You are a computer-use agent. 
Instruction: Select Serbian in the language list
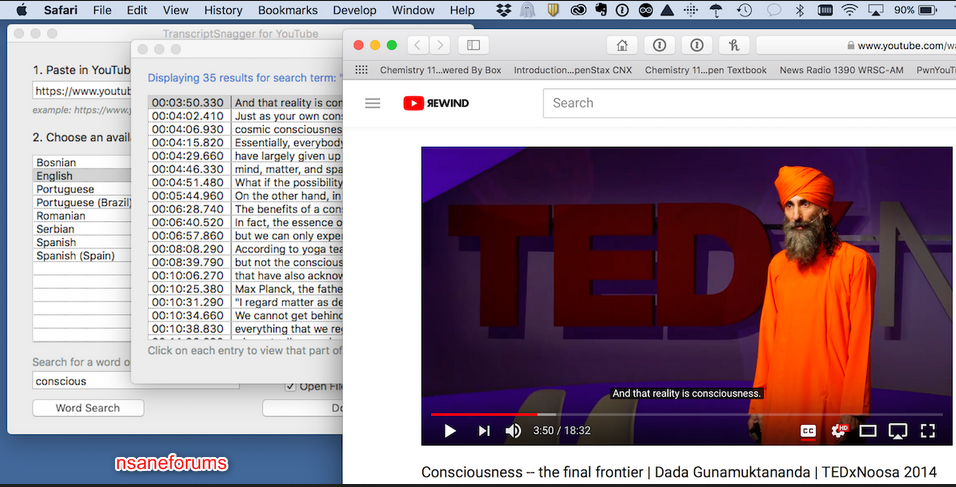point(82,229)
